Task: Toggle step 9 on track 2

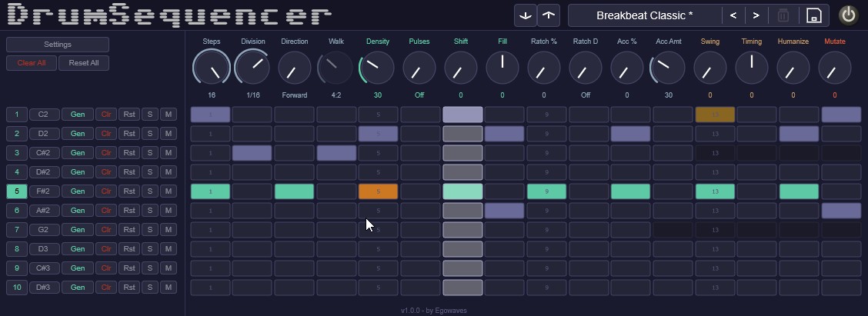Action: [x=546, y=133]
